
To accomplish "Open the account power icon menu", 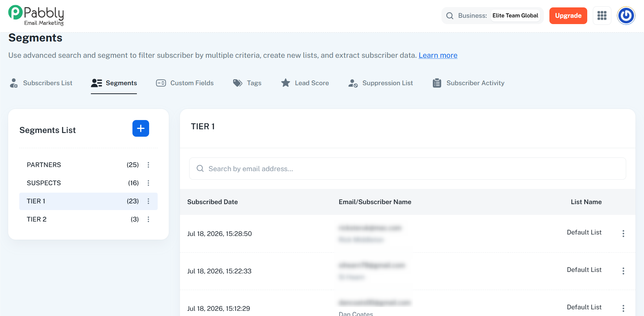I will click(x=626, y=16).
